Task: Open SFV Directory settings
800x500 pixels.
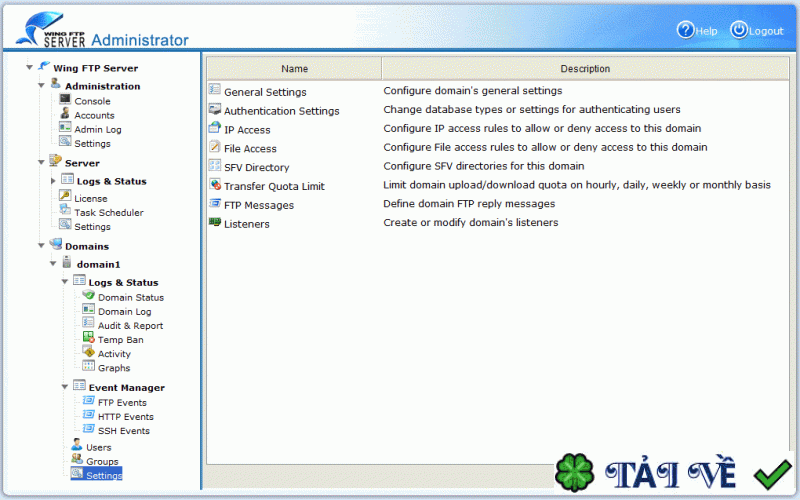Action: [257, 168]
